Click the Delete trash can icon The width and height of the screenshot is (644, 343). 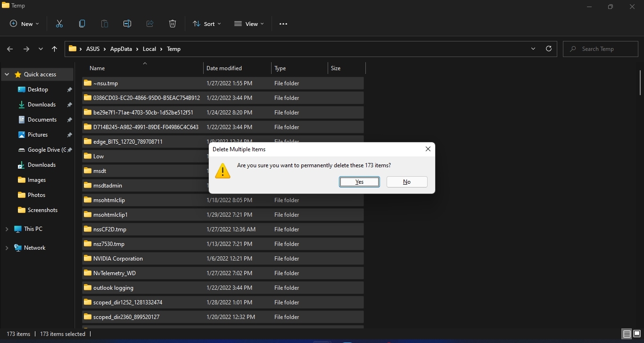pos(173,24)
